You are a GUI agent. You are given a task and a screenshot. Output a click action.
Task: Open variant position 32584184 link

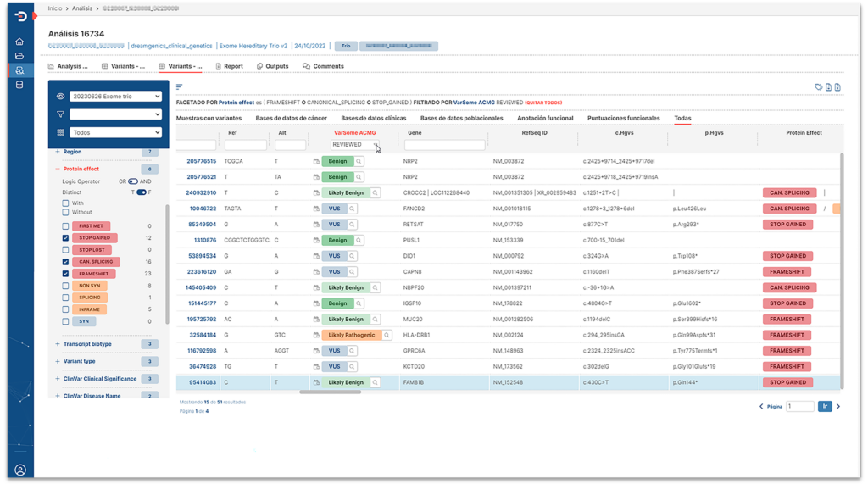click(x=203, y=335)
